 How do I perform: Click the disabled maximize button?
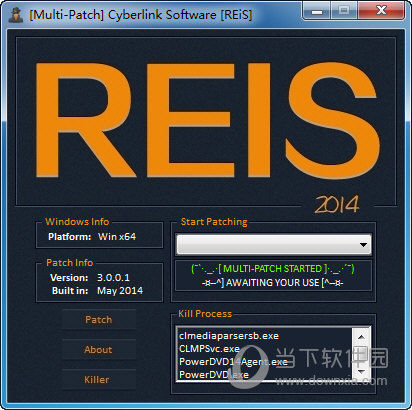point(344,11)
